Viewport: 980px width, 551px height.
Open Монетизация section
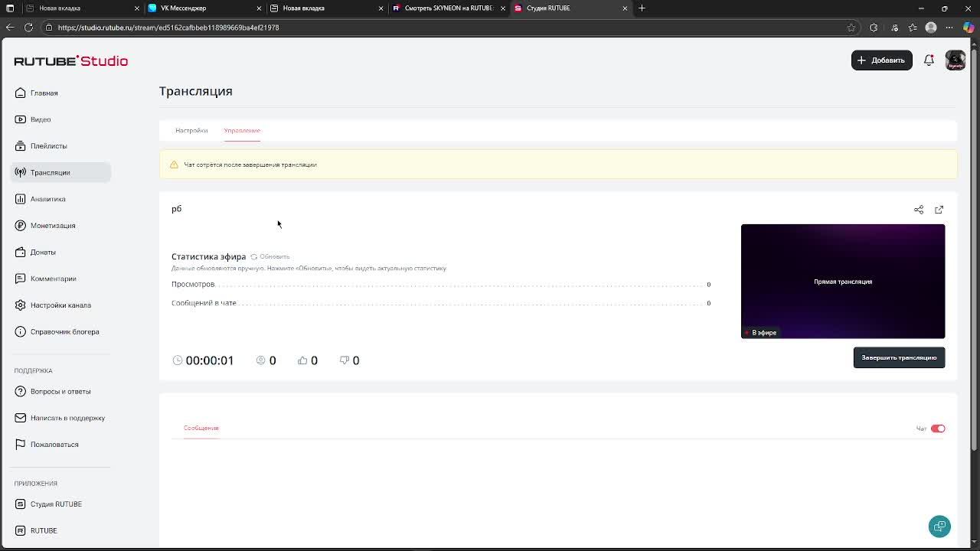click(61, 226)
